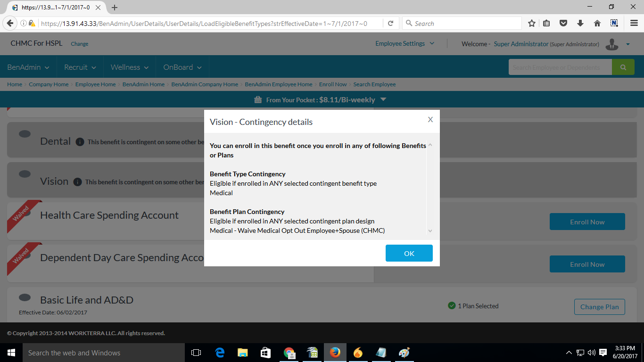Screen dimensions: 644x362
Task: Open the Employee Settings dropdown
Action: (x=405, y=44)
